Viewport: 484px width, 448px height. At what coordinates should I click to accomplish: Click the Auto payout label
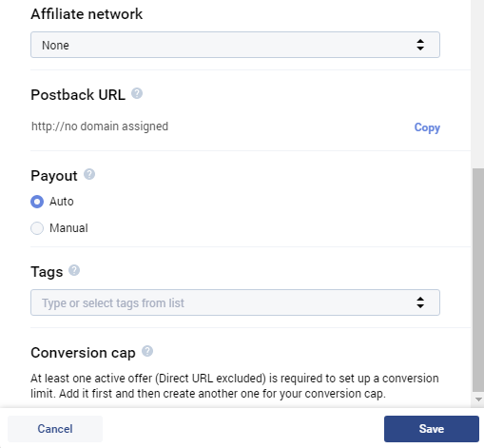coord(62,202)
